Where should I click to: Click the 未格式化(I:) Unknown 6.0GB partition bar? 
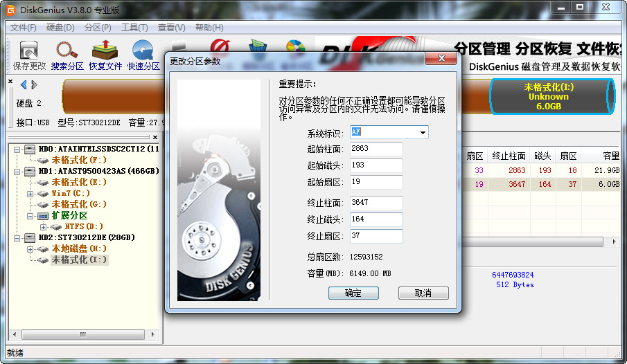(551, 97)
